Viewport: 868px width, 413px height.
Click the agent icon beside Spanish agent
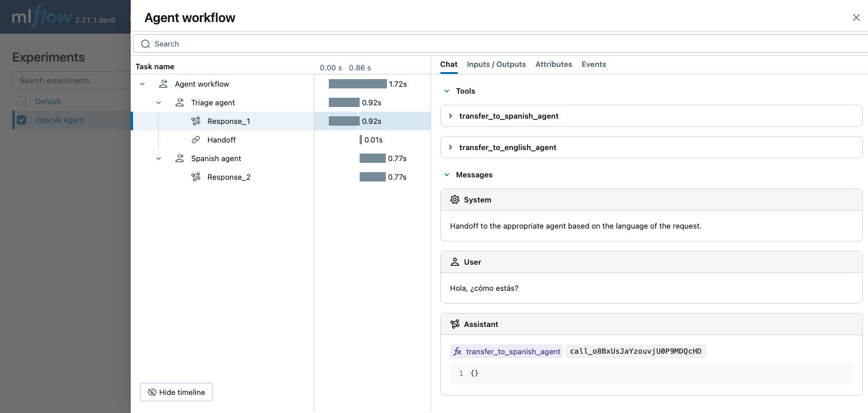pos(180,158)
